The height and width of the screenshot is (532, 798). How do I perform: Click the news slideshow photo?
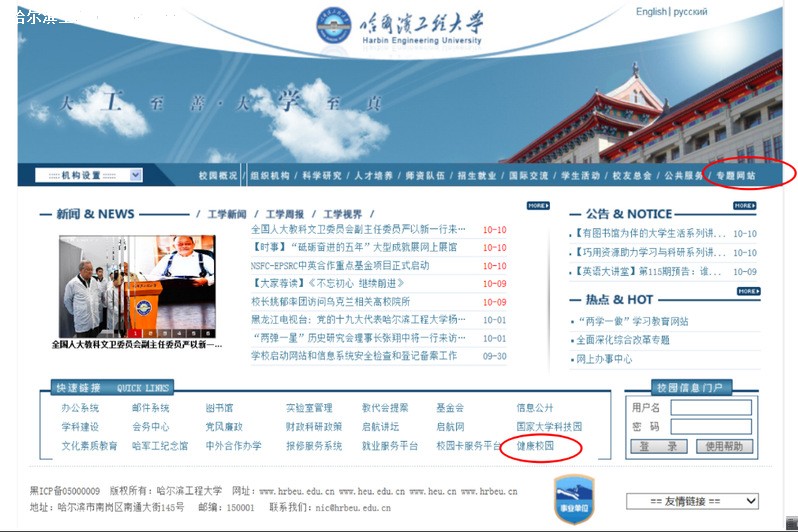(137, 286)
